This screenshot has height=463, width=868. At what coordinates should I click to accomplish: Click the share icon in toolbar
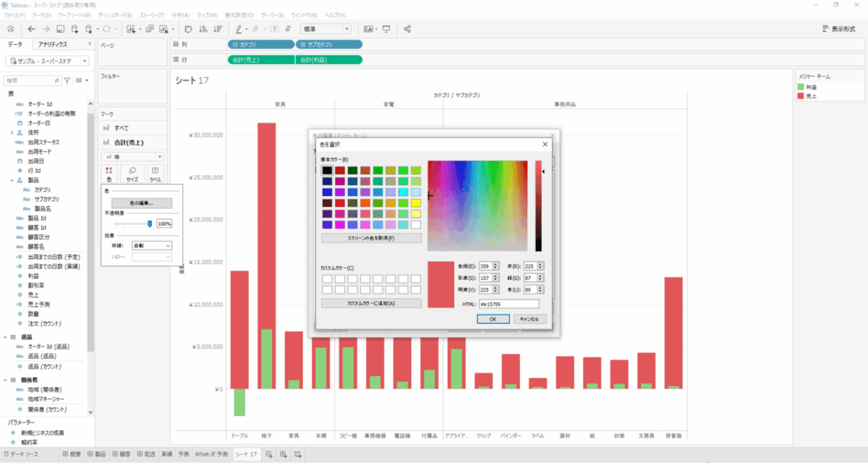407,29
